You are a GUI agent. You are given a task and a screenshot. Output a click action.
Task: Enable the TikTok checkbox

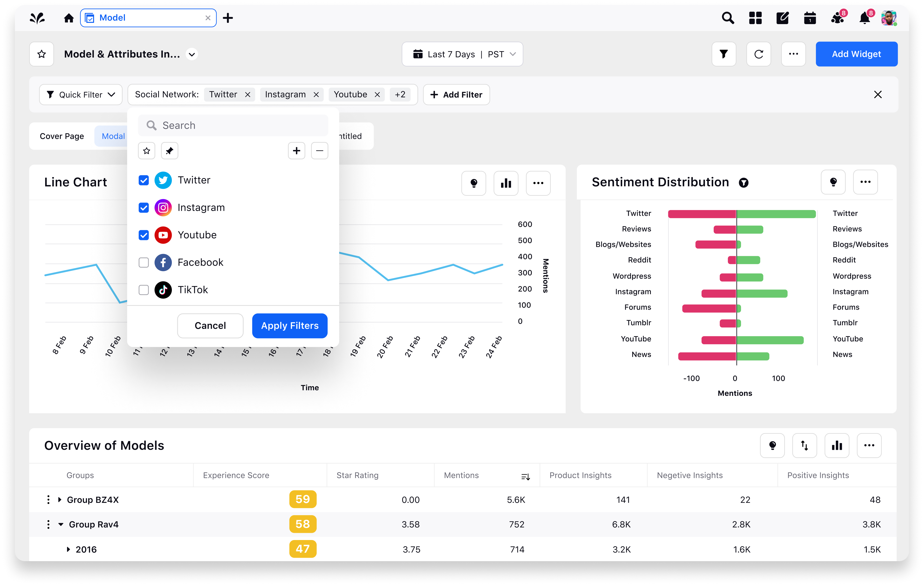pos(144,290)
